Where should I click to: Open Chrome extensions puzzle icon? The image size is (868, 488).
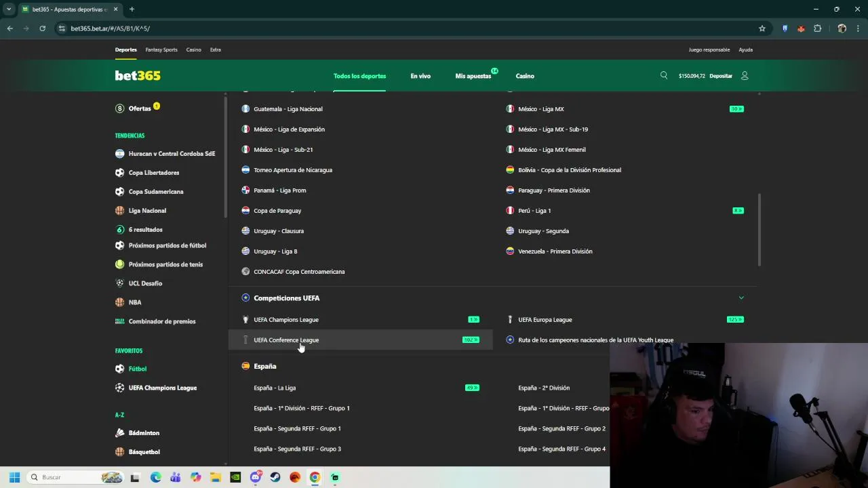(817, 28)
